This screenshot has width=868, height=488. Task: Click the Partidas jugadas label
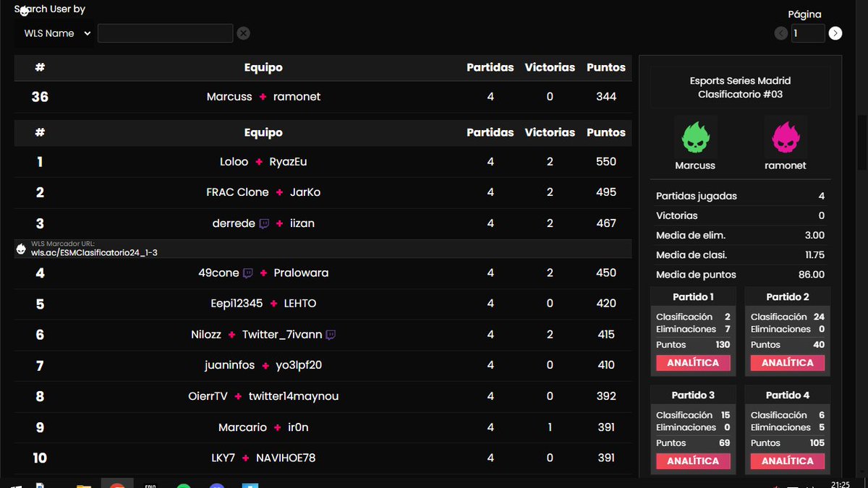click(697, 197)
